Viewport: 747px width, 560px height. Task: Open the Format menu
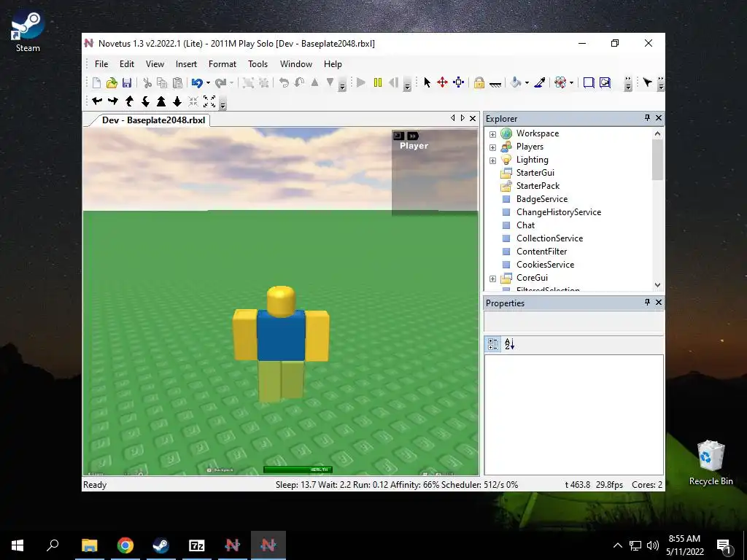(x=222, y=64)
